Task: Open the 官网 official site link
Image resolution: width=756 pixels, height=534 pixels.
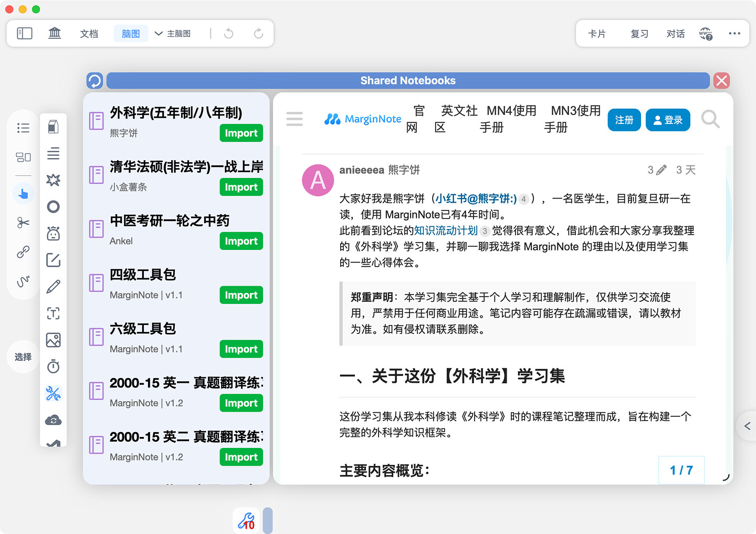Action: (x=415, y=119)
